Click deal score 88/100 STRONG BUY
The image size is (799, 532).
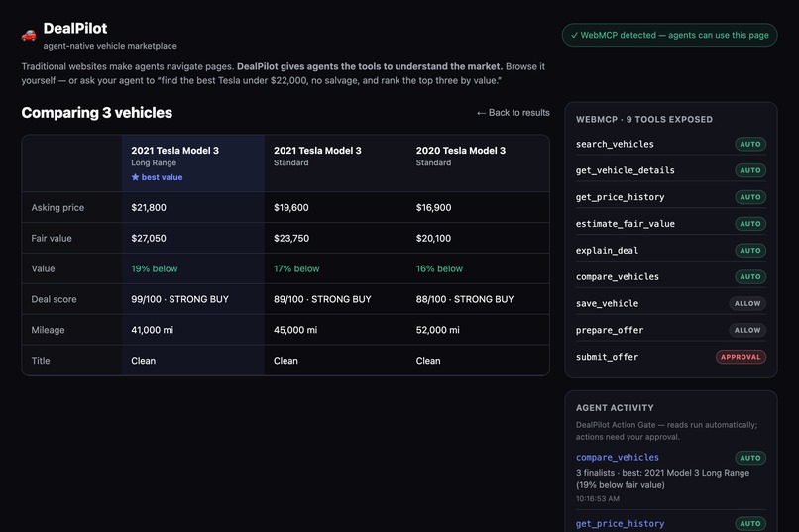(x=465, y=299)
